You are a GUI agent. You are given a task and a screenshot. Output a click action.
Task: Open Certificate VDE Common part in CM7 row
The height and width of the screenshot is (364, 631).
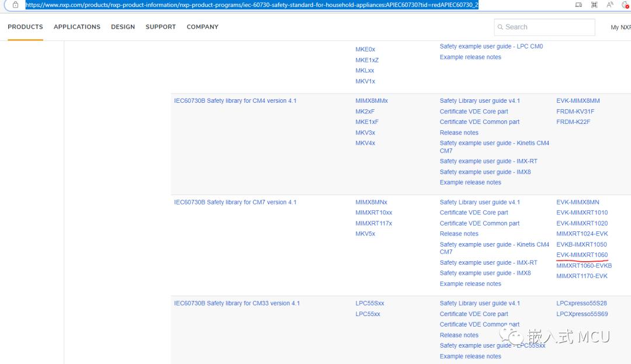tap(479, 223)
